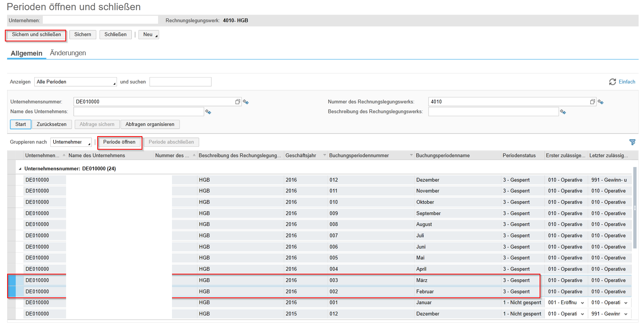Open '991 - Gewinr' dropdown in 2015 Dezember row
Image resolution: width=644 pixels, height=329 pixels.
pos(626,314)
